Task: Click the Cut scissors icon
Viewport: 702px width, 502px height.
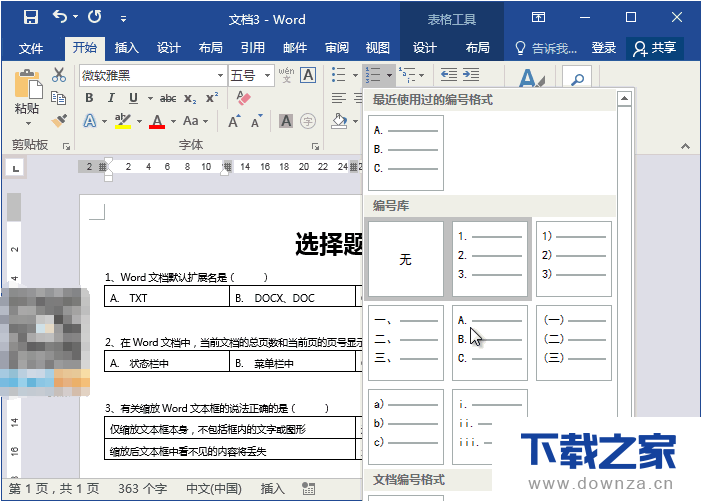Action: (59, 75)
